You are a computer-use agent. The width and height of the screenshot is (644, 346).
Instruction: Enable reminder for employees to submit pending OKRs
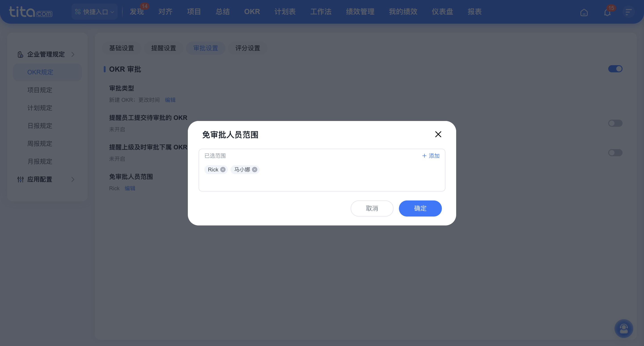(x=615, y=123)
